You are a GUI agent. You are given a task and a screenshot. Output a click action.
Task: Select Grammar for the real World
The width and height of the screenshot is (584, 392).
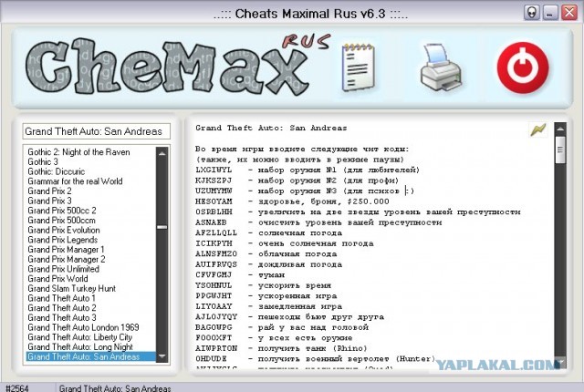click(75, 181)
